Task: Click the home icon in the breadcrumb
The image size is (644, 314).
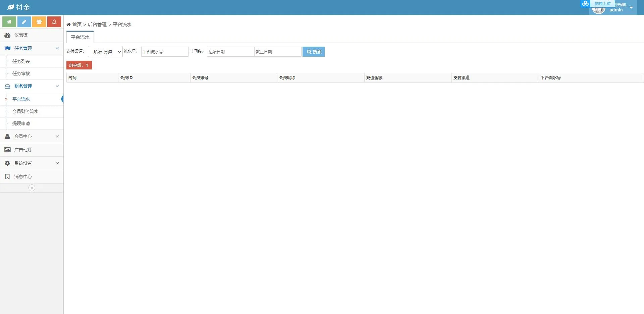Action: click(68, 24)
